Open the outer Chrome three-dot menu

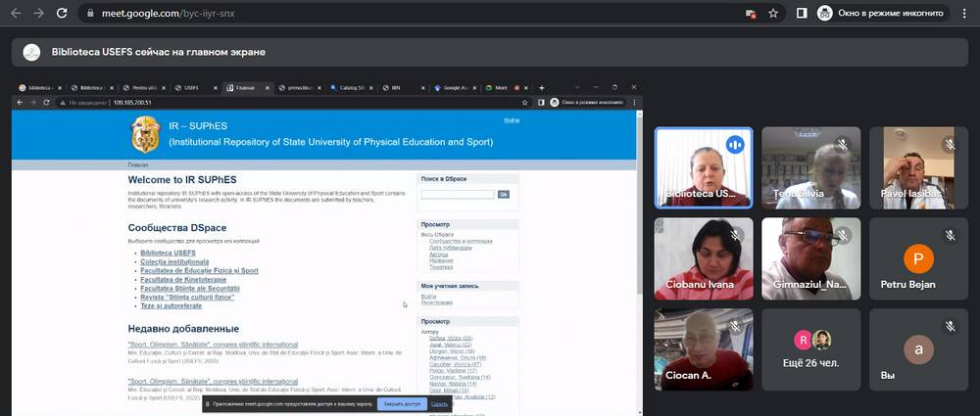click(x=966, y=13)
